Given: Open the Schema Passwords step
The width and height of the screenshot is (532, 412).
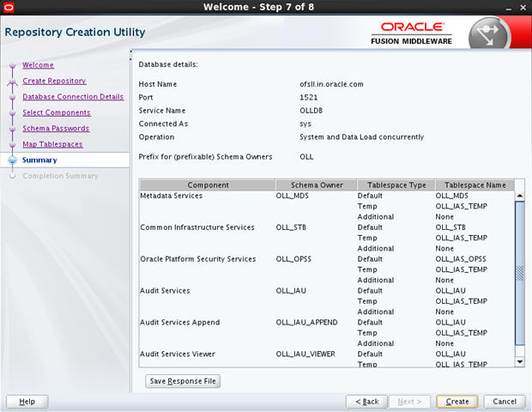Looking at the screenshot, I should click(x=56, y=128).
